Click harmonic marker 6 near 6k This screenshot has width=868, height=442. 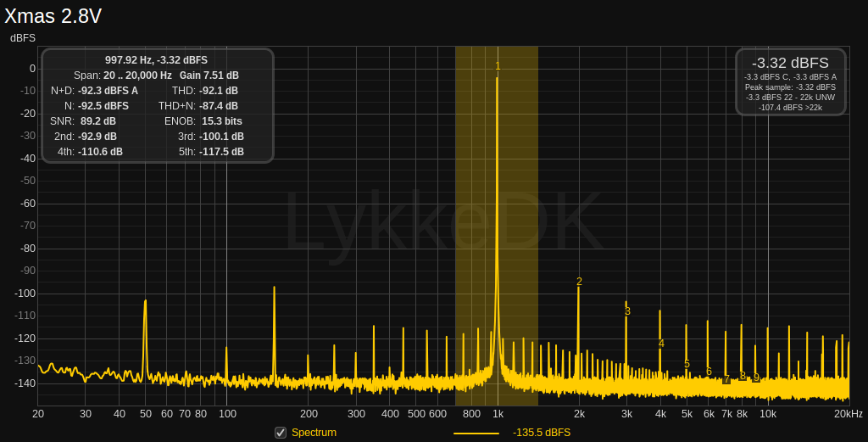(709, 372)
